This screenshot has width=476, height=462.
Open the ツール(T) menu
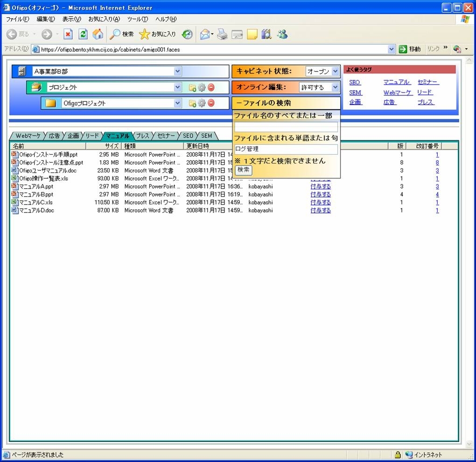click(138, 19)
